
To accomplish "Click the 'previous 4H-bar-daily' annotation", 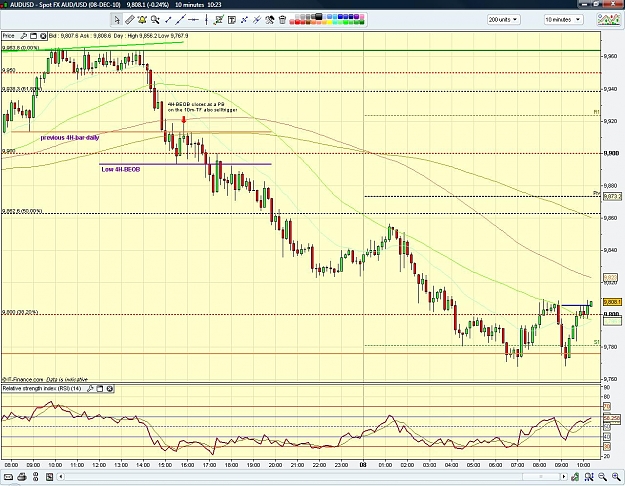I will click(70, 138).
